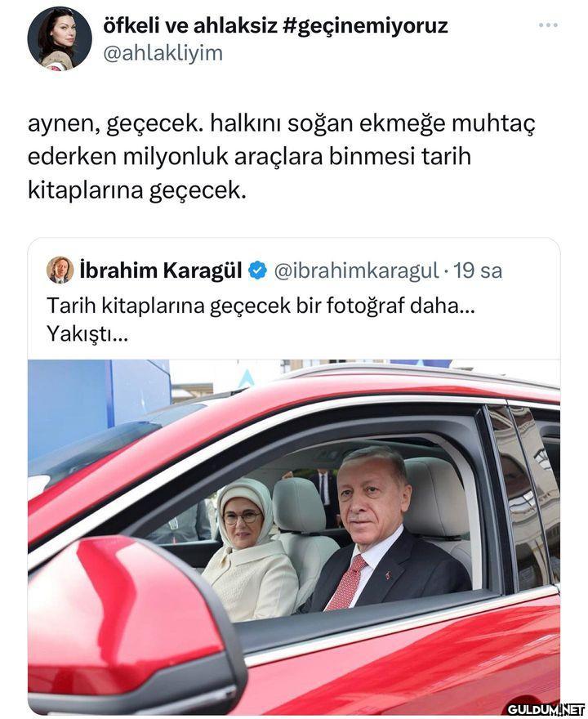This screenshot has height=719, width=588.
Task: Click İbrahim Karagül's small profile avatar
Action: [60, 270]
